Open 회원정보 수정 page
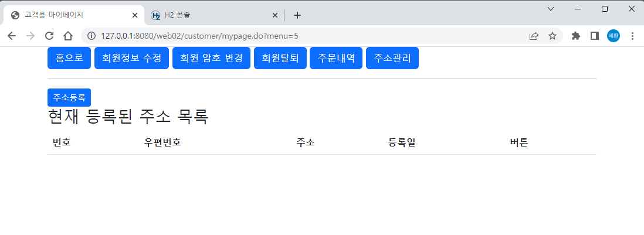This screenshot has width=644, height=235. [131, 58]
